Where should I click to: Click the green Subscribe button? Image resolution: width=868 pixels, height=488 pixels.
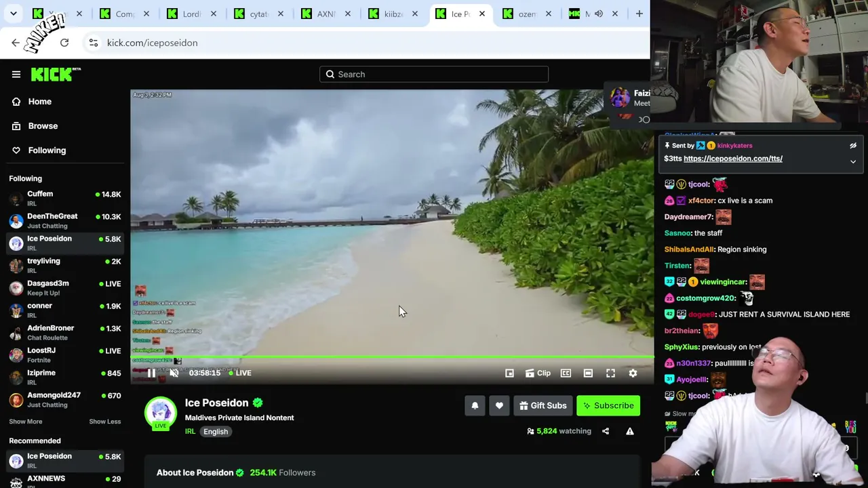(x=608, y=406)
